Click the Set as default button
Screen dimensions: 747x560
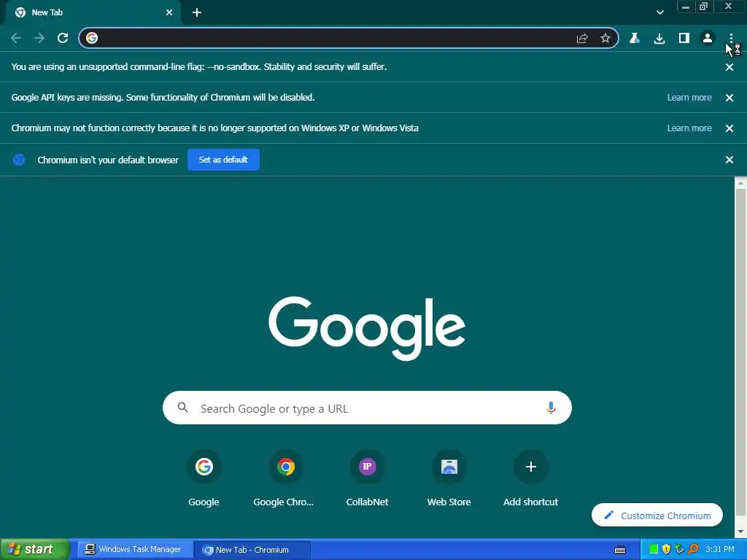(x=223, y=160)
